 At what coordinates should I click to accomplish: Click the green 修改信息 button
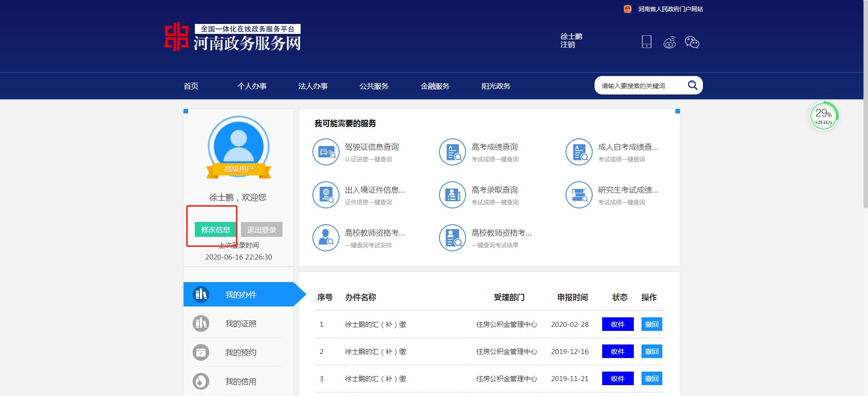pyautogui.click(x=215, y=230)
